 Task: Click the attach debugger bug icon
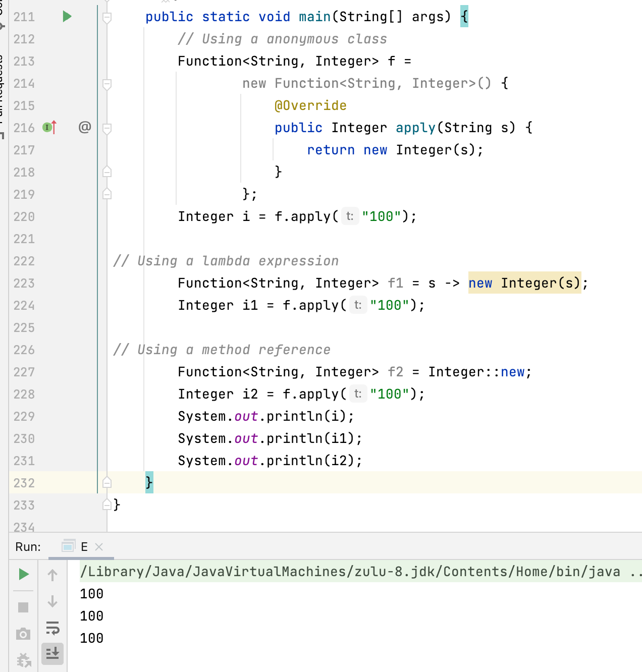(23, 659)
